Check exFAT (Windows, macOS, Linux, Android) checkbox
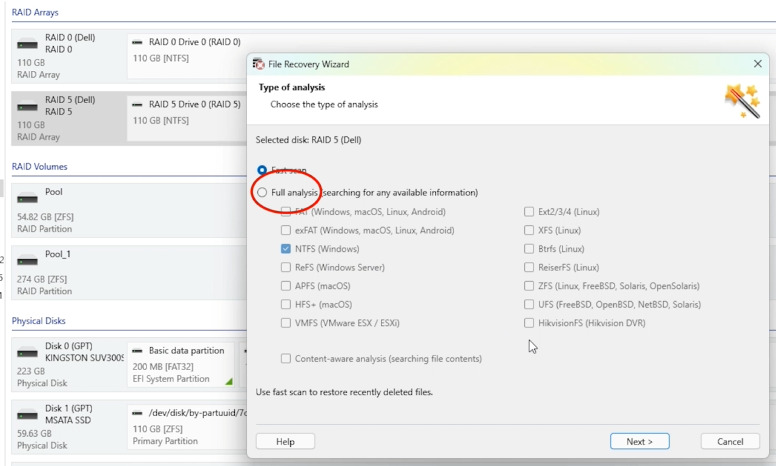The height and width of the screenshot is (466, 776). click(286, 230)
